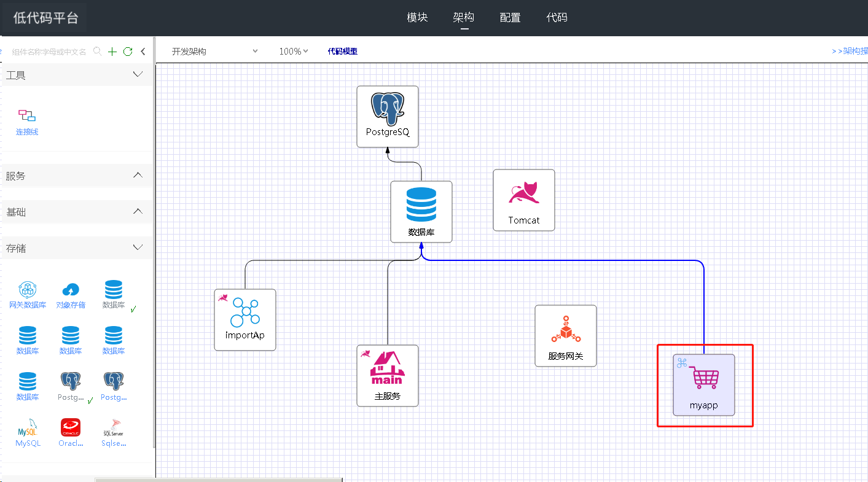Refresh the component list

[128, 52]
